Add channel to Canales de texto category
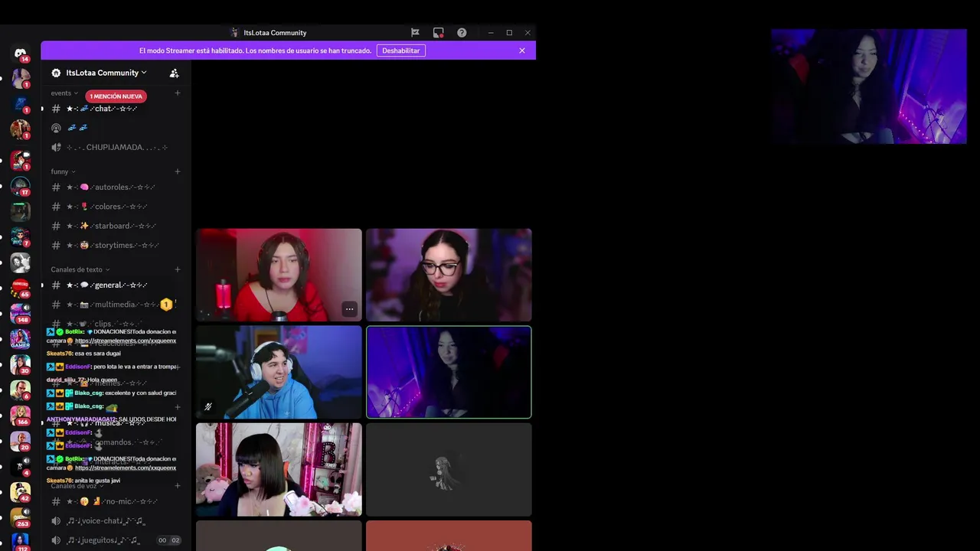This screenshot has width=980, height=551. (178, 269)
